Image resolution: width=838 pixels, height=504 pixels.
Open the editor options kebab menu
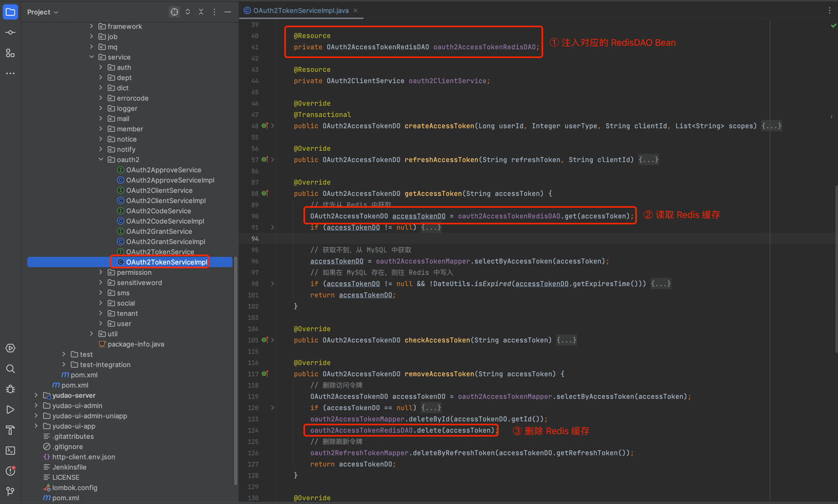(x=829, y=10)
